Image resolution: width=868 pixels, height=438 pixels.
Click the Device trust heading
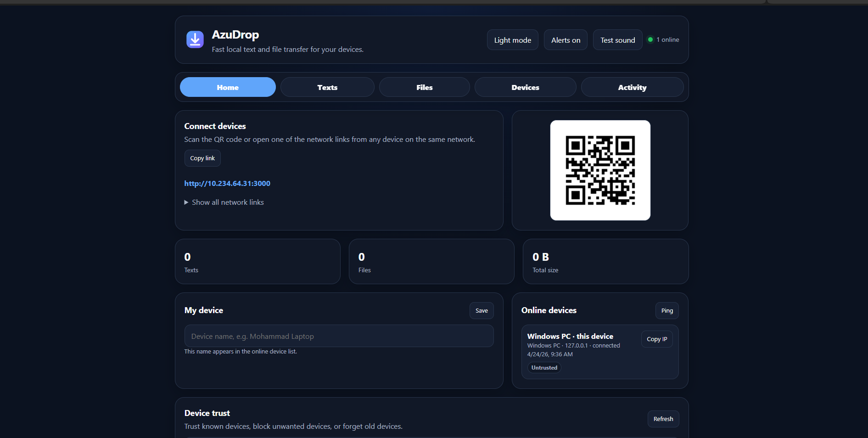click(207, 413)
